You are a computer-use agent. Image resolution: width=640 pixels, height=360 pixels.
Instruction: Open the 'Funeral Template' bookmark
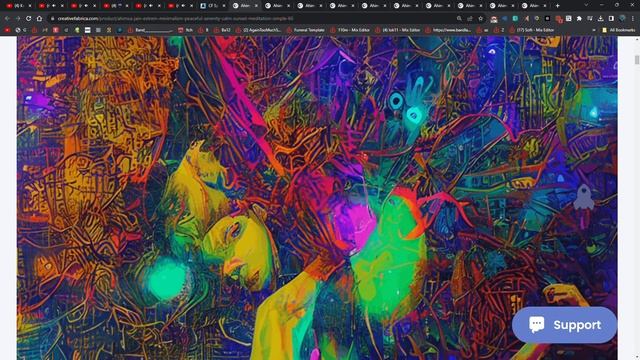(306, 30)
